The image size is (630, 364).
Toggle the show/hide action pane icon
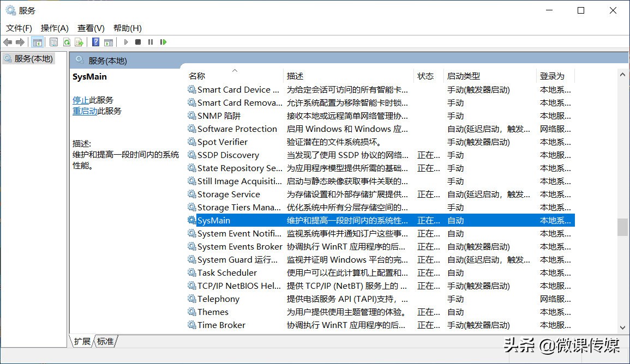click(110, 42)
